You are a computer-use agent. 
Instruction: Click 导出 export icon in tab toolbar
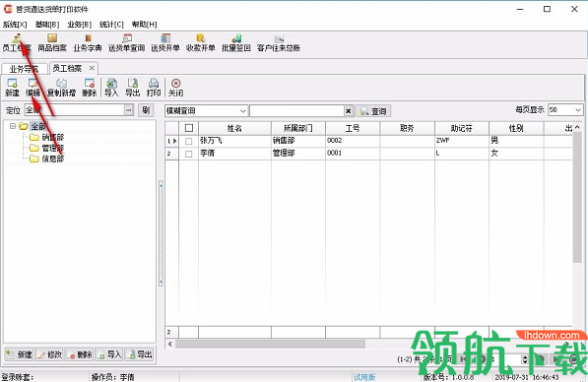(x=132, y=88)
